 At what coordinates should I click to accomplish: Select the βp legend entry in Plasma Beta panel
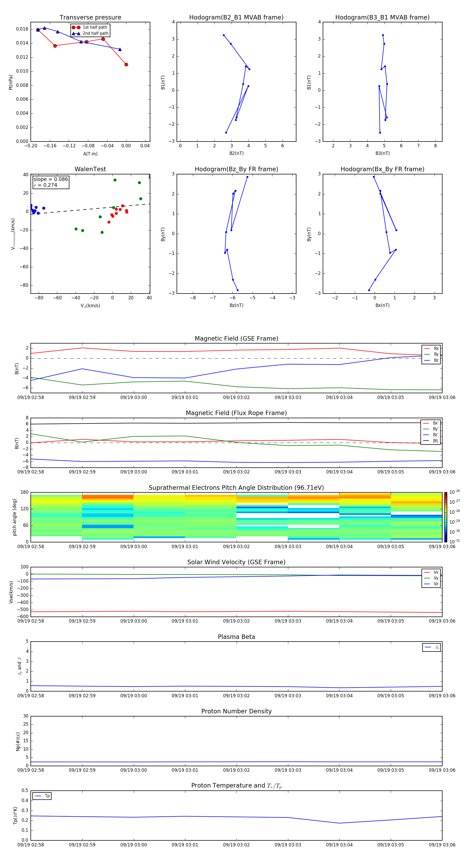(x=431, y=647)
